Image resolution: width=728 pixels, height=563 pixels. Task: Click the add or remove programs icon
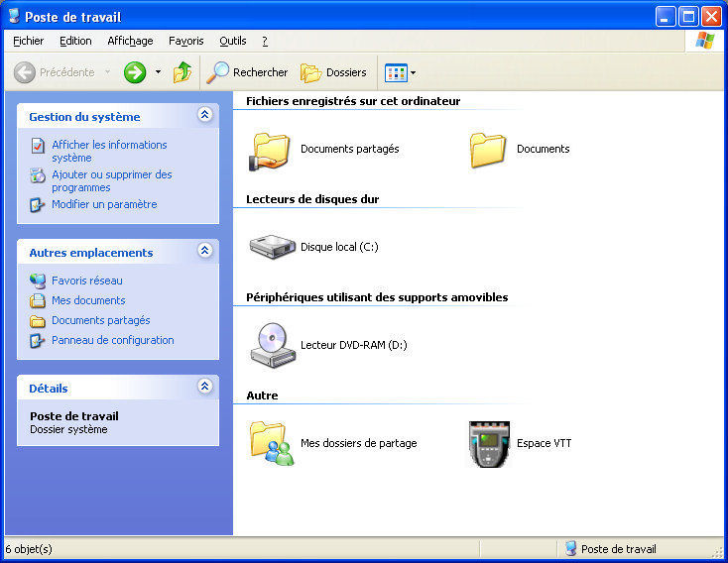click(38, 175)
